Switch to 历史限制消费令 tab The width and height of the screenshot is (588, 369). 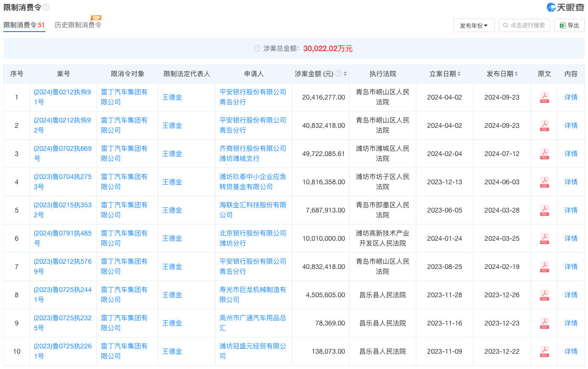tap(78, 25)
